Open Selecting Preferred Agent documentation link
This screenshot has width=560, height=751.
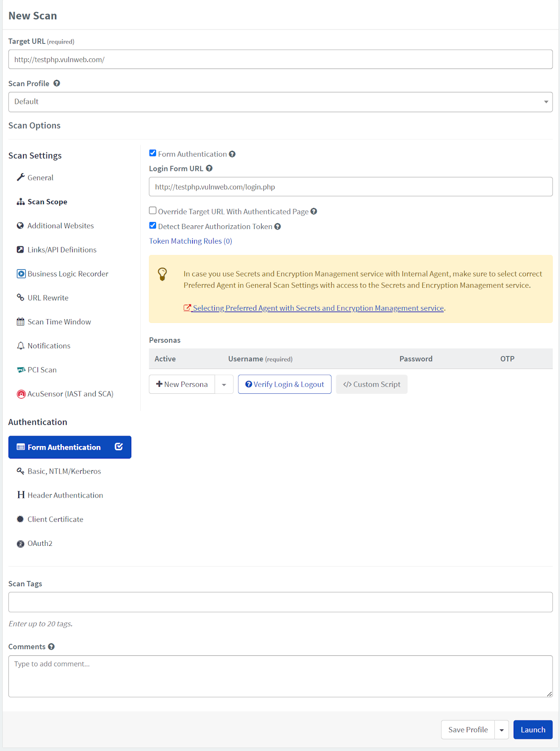point(314,308)
